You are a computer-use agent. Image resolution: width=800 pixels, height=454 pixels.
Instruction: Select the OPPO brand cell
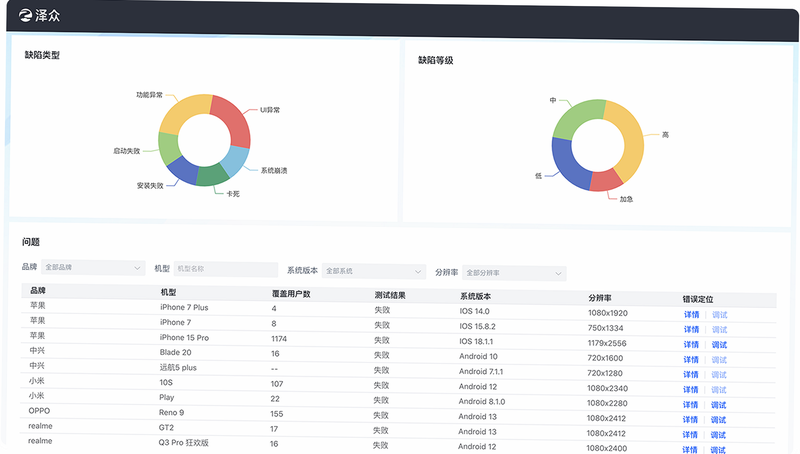39,411
